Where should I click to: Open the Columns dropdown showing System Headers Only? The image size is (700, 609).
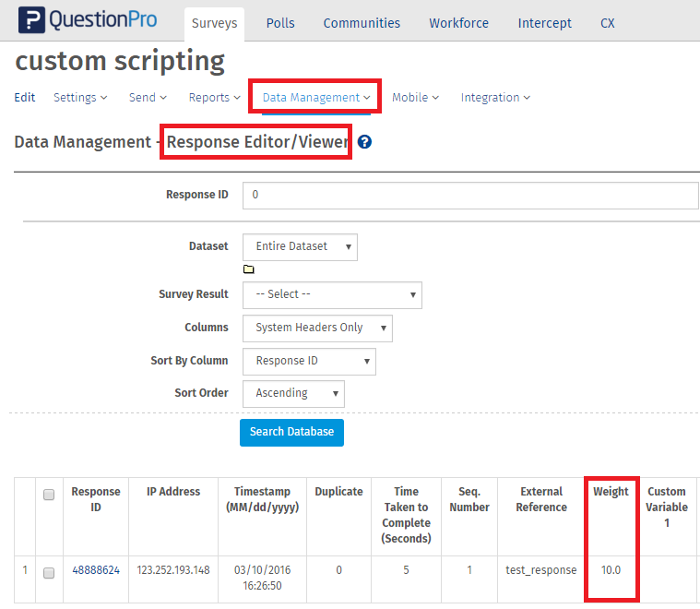(x=317, y=328)
